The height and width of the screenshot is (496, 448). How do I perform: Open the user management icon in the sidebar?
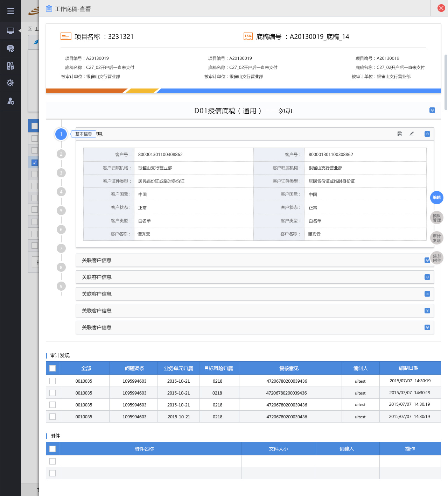click(x=10, y=101)
